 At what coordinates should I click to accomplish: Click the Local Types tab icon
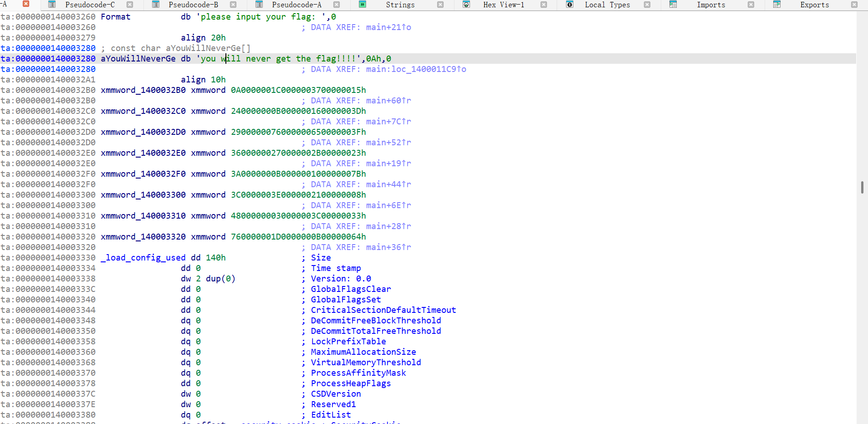point(569,5)
